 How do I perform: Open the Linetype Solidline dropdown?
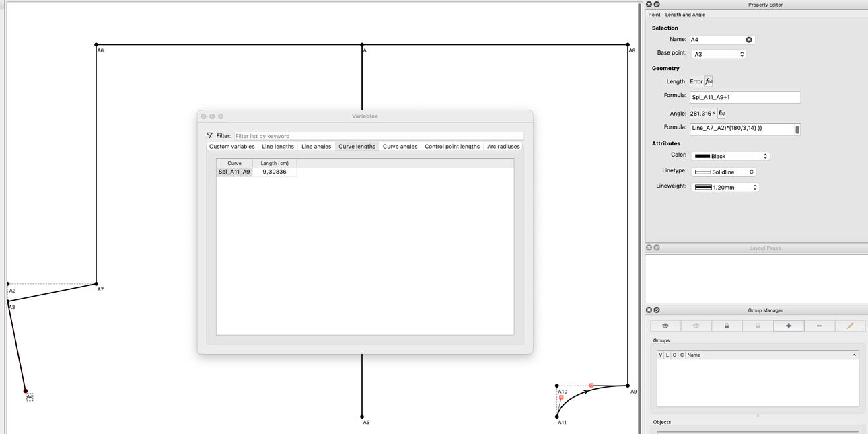point(724,172)
